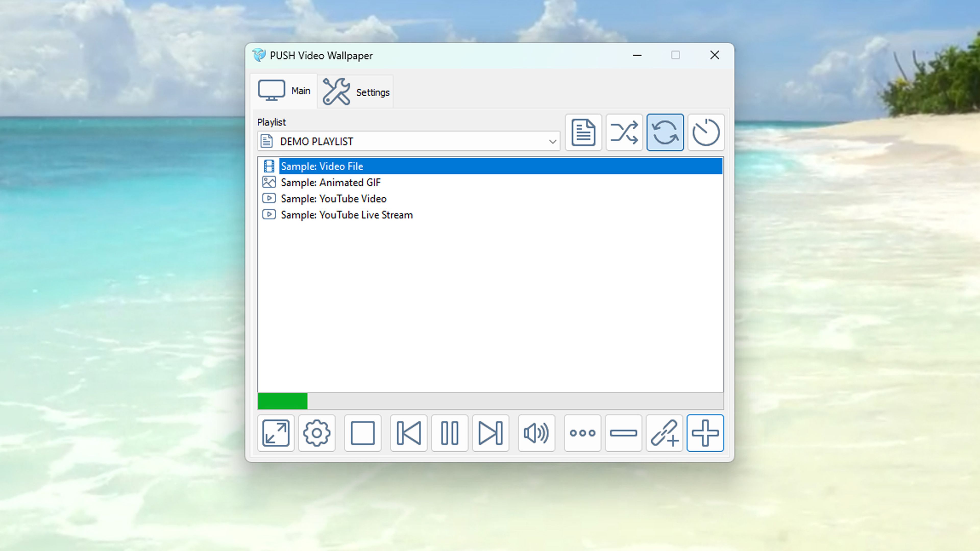This screenshot has width=980, height=551.
Task: Switch wallpaper to full screen mode
Action: [x=276, y=433]
